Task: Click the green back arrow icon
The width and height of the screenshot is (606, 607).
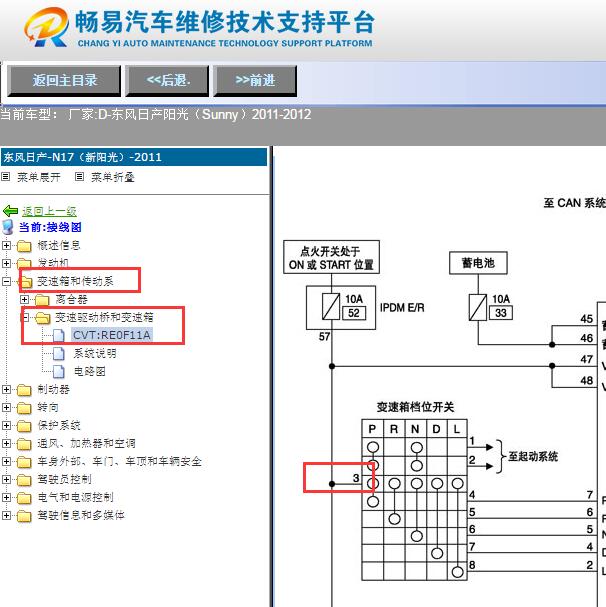Action: (10, 211)
